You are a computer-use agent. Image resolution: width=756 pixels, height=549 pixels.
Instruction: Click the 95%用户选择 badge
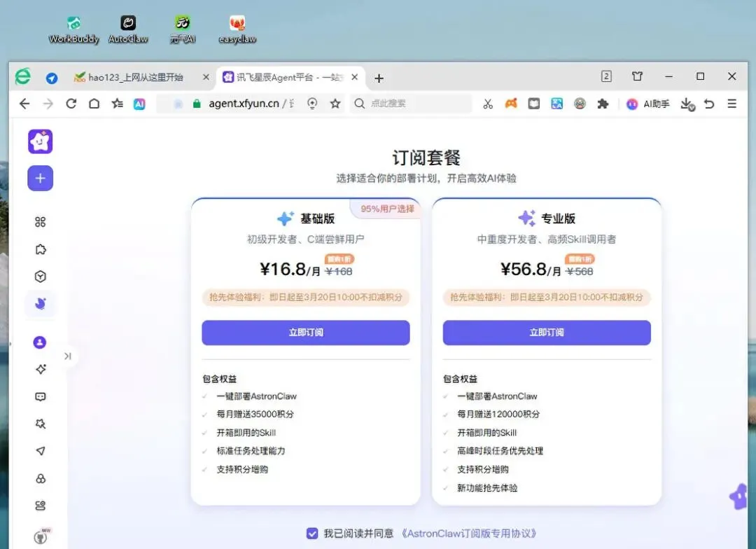point(386,209)
